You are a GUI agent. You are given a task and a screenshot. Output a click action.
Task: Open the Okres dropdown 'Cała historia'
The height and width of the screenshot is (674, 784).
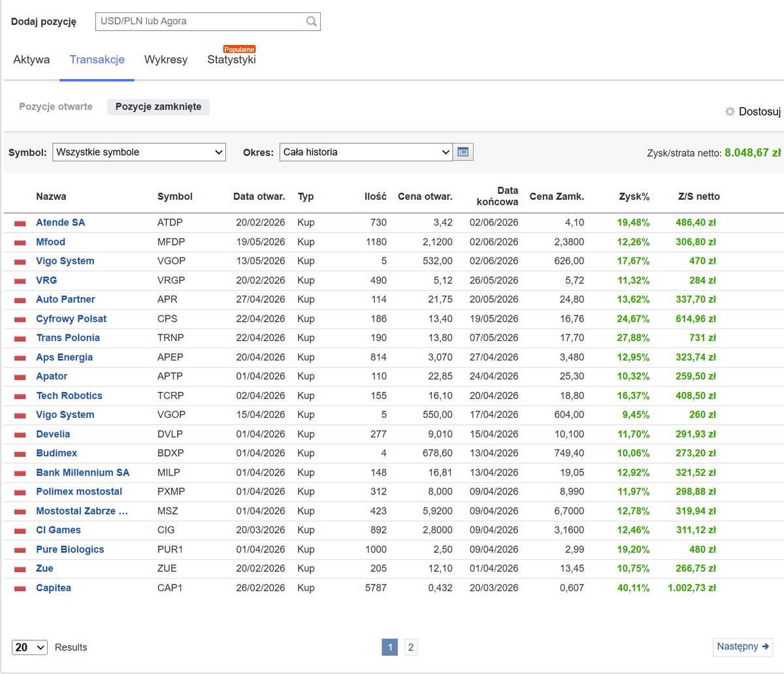point(365,152)
